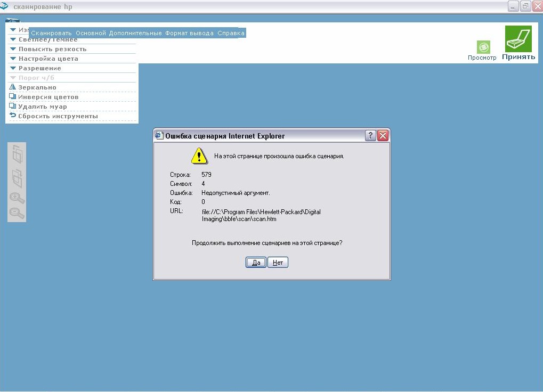The image size is (543, 392).
Task: Open the Сканировать menu
Action: [51, 33]
